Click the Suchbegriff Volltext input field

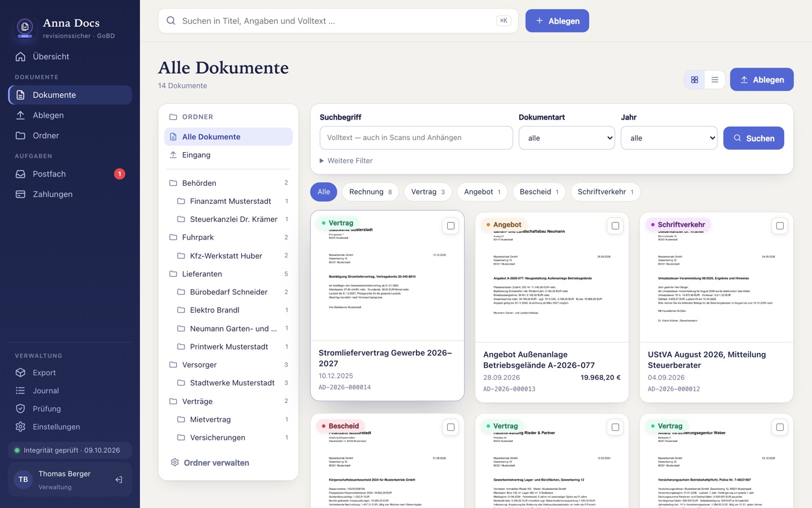[x=416, y=138]
